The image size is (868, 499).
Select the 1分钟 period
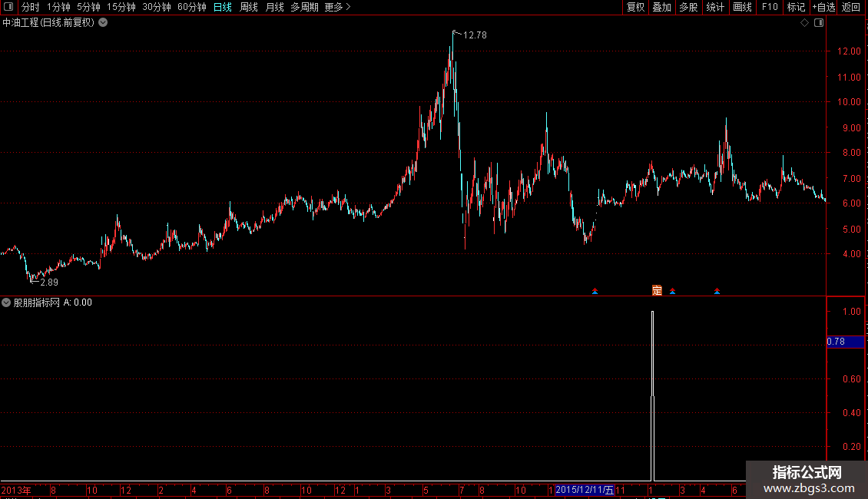[58, 7]
